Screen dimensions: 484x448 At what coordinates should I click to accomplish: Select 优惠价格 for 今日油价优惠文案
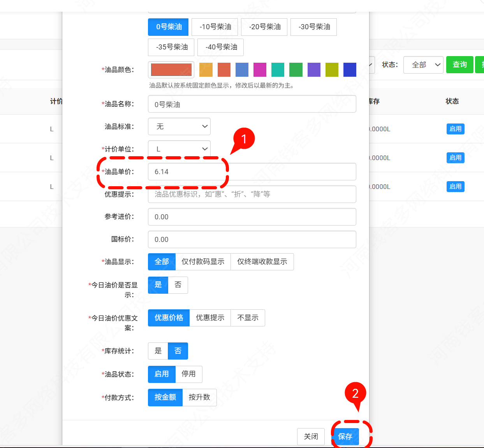[x=169, y=318]
